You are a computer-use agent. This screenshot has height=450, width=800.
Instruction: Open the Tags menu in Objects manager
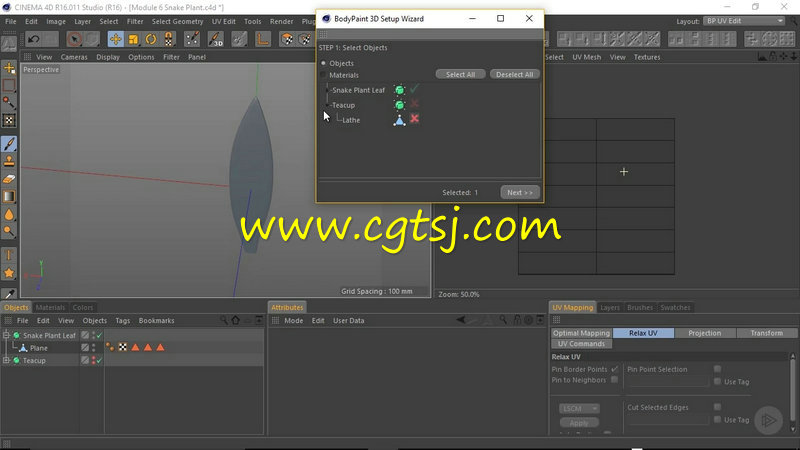pos(122,320)
